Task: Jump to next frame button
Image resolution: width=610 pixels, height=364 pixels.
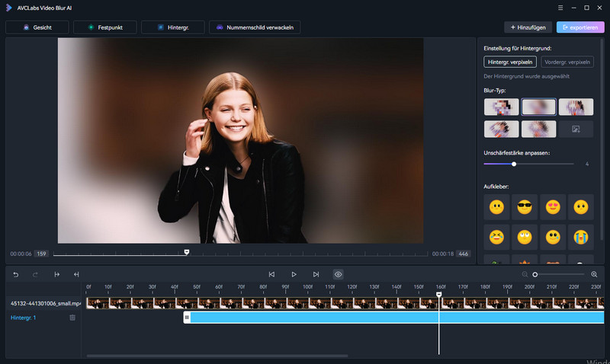Action: pyautogui.click(x=316, y=274)
